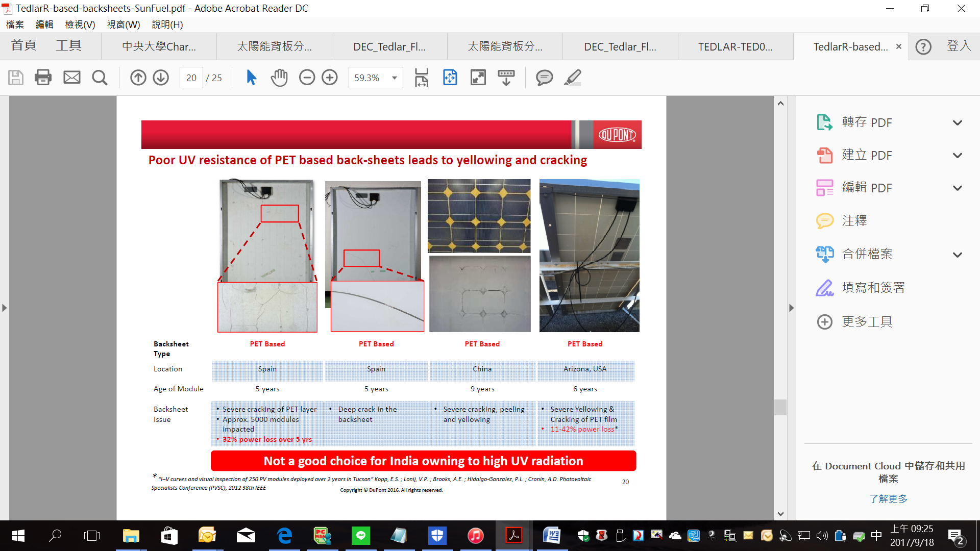Add a sticky note comment
Viewport: 980px width, 551px height.
(x=544, y=78)
